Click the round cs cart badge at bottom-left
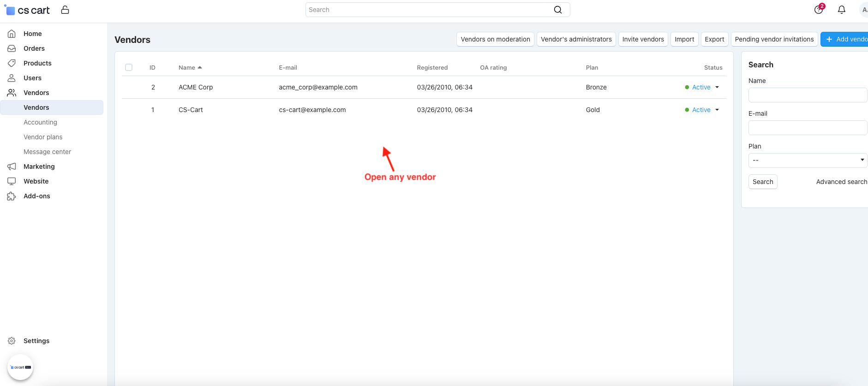868x386 pixels. pos(20,367)
